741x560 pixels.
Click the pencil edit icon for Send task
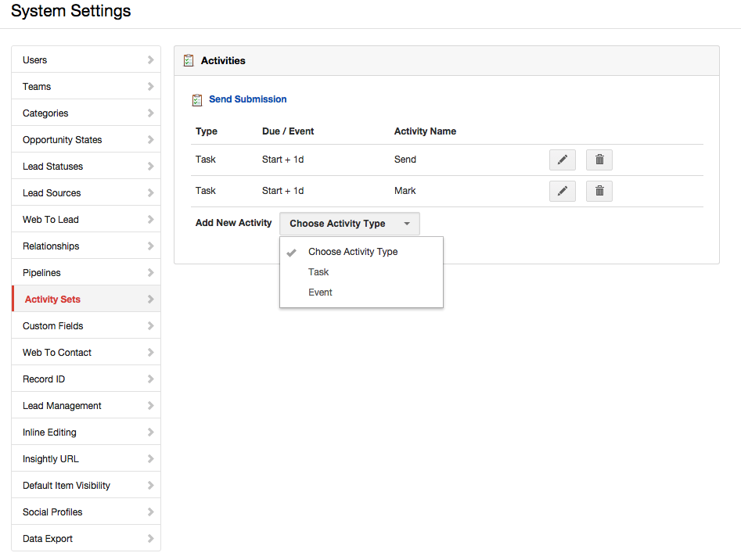[x=562, y=160]
